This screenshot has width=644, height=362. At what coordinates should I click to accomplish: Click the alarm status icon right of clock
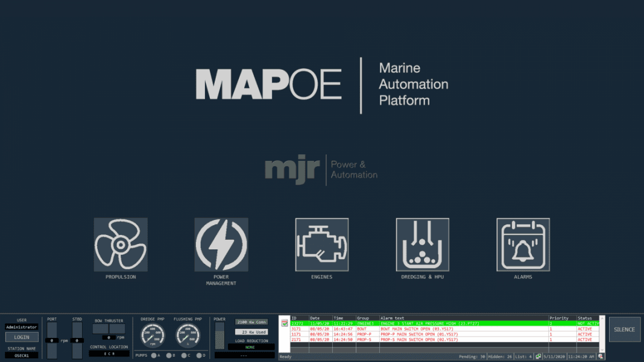[x=601, y=356]
